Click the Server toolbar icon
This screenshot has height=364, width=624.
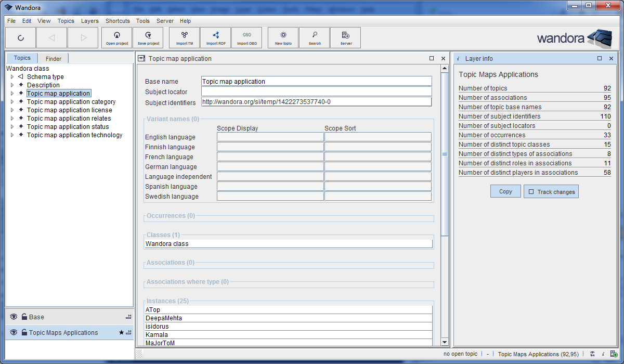(x=345, y=37)
